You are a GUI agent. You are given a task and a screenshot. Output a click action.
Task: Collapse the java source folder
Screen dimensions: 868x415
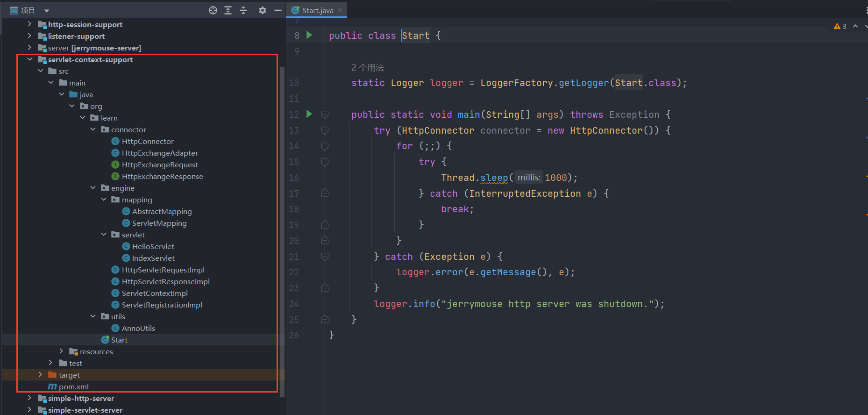click(62, 94)
